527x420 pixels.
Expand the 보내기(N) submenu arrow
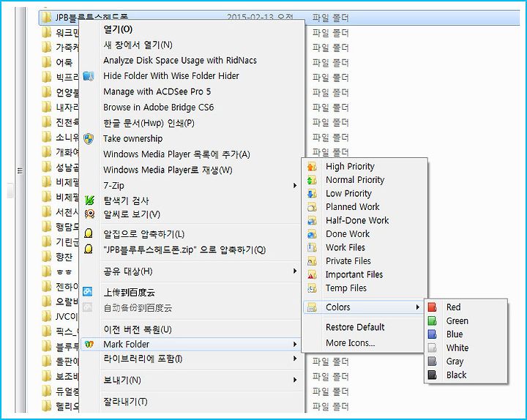coord(295,380)
